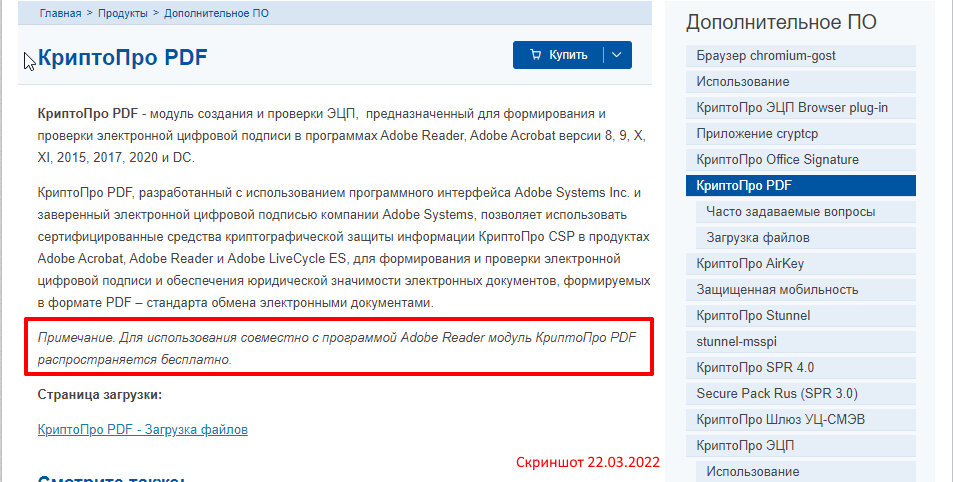Image resolution: width=953 pixels, height=482 pixels.
Task: Select Браузер chromium-gost in sidebar
Action: coord(800,55)
